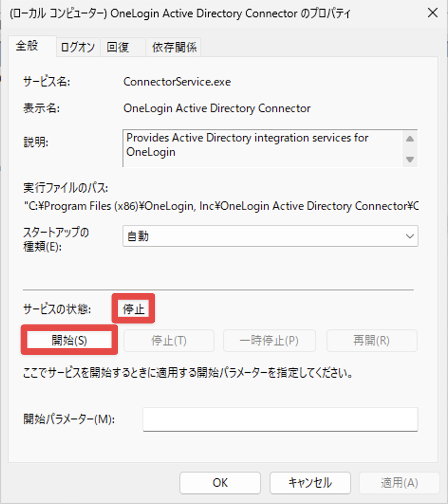
Task: Focus the 開始パラメーター input field
Action: point(280,420)
